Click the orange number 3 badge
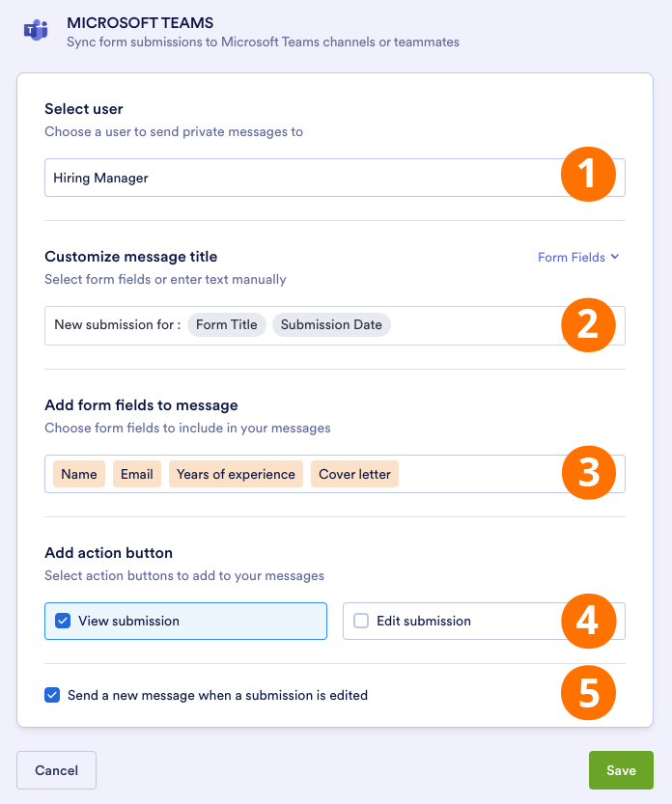Viewport: 672px width, 804px height. (588, 472)
